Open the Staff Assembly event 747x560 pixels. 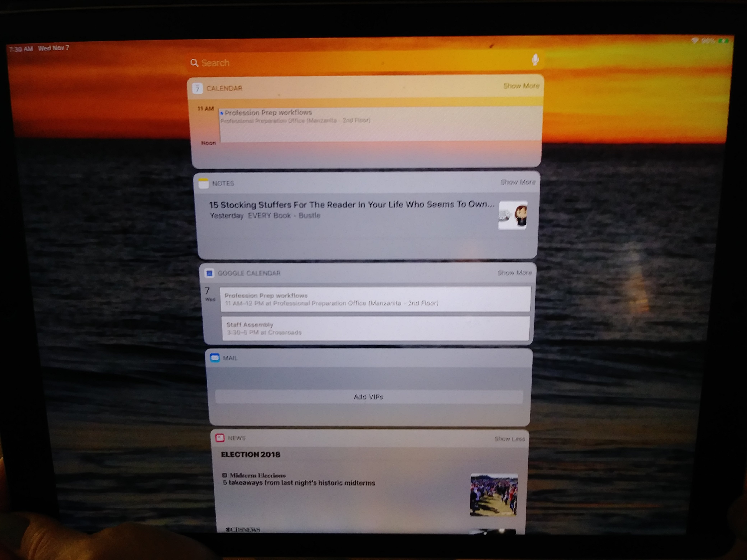point(375,328)
